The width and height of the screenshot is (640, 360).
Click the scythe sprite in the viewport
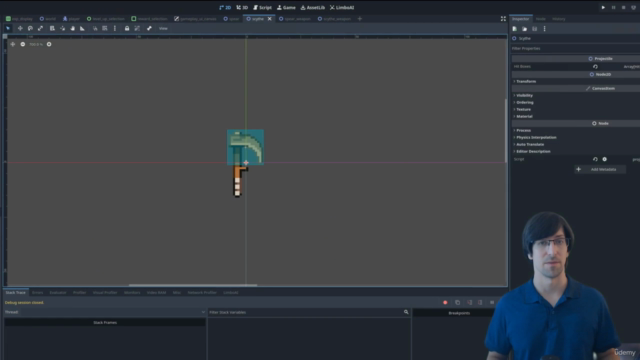[244, 162]
